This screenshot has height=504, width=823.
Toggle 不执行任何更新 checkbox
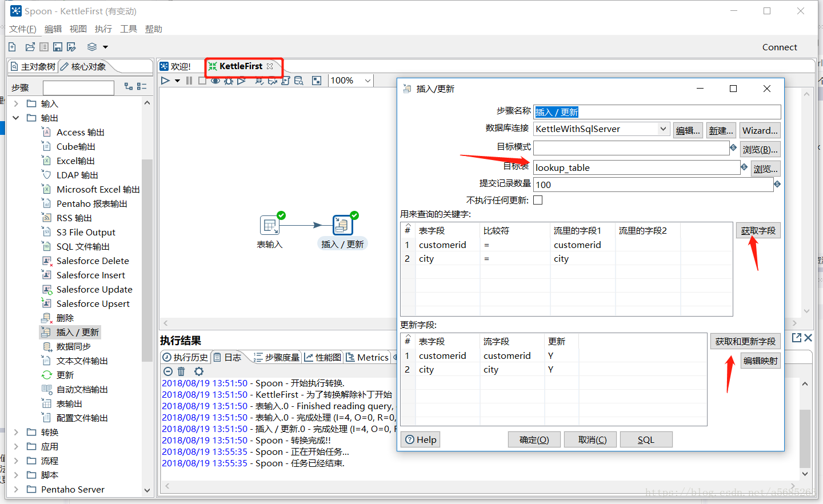pos(538,200)
